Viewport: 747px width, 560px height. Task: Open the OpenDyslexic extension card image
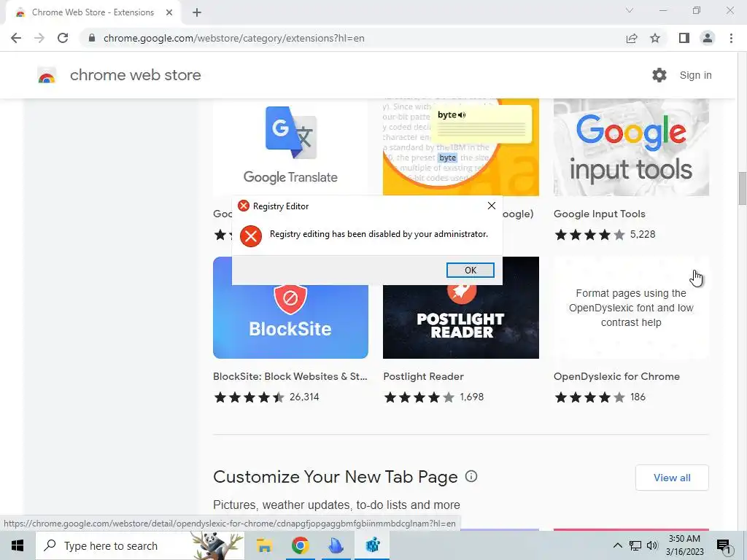click(631, 308)
